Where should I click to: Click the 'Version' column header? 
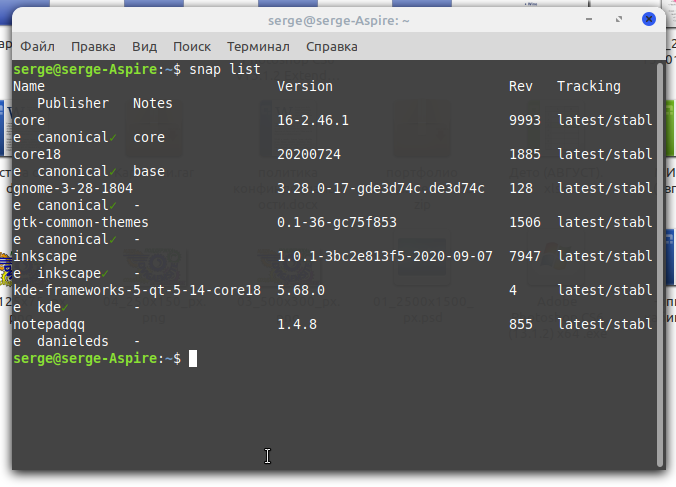point(305,86)
